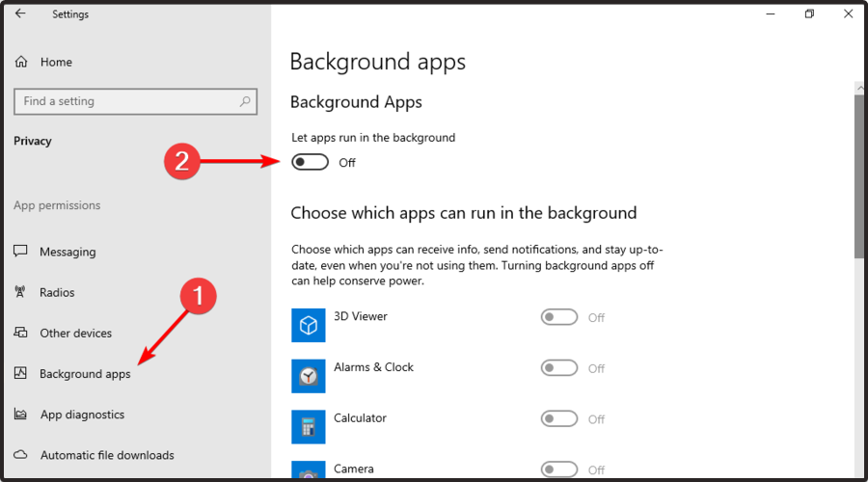Enable Let apps run in background toggle
Image resolution: width=868 pixels, height=482 pixels.
[311, 162]
